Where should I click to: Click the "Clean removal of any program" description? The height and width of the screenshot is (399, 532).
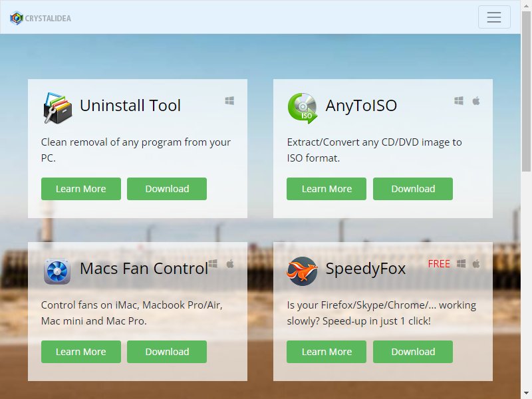pyautogui.click(x=136, y=150)
